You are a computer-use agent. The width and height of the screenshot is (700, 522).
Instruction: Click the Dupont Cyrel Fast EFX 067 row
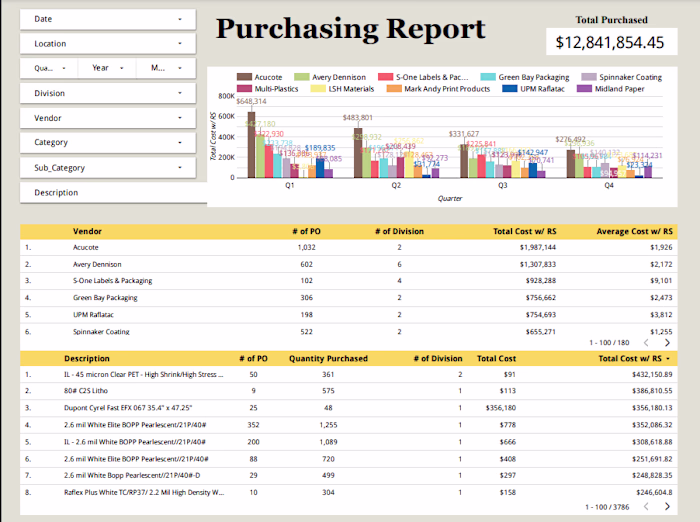pos(349,408)
